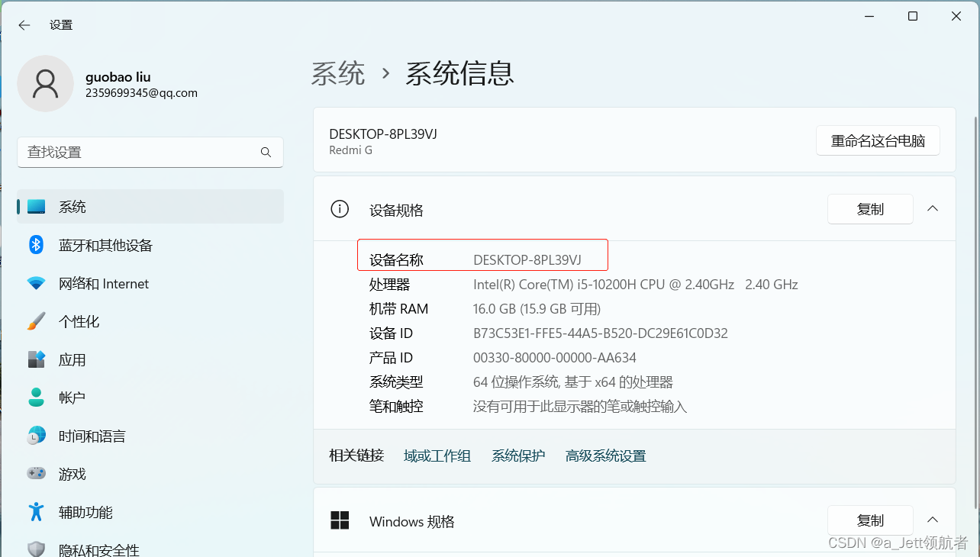The height and width of the screenshot is (557, 980).
Task: Open 游戏 settings
Action: pos(150,474)
